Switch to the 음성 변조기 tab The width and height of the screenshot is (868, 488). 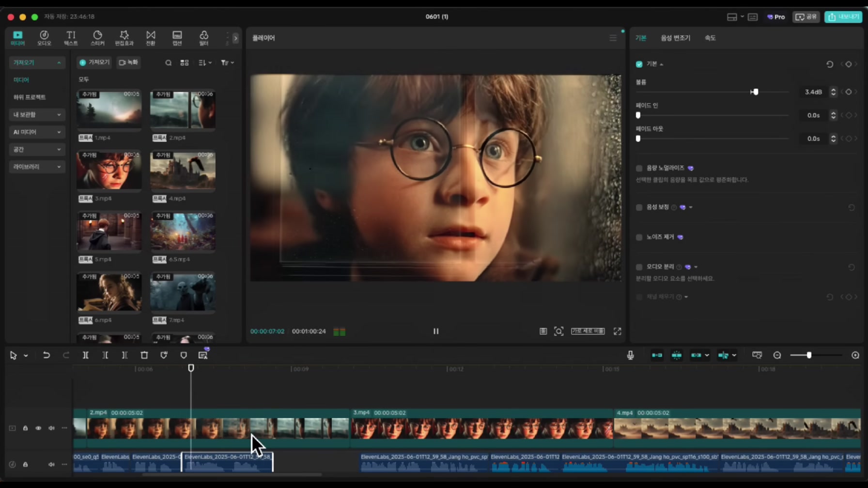tap(675, 38)
